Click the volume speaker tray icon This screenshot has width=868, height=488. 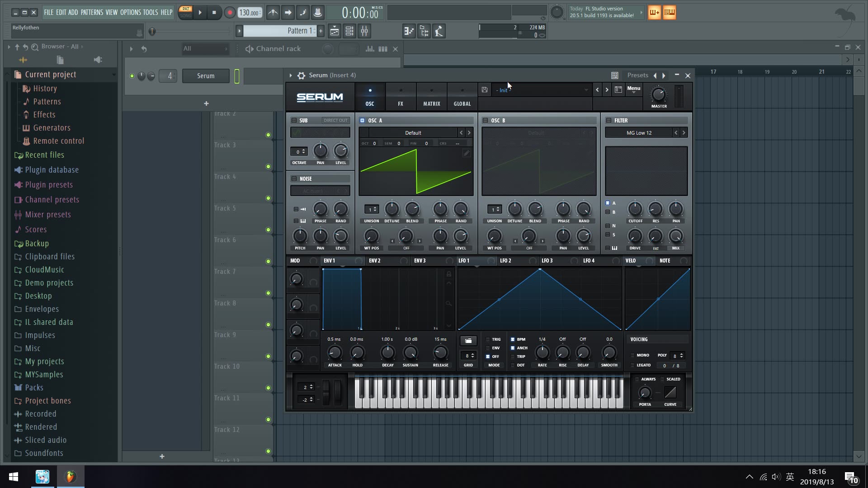[776, 477]
